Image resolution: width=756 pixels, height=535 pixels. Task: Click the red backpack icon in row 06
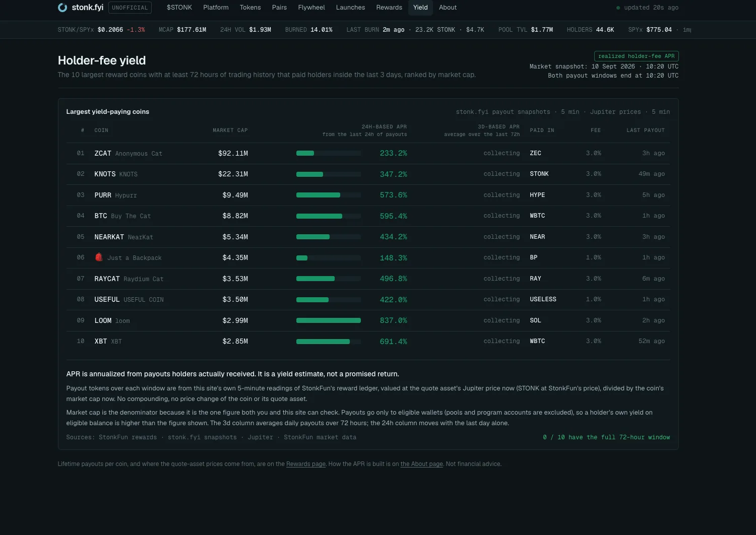click(x=99, y=257)
